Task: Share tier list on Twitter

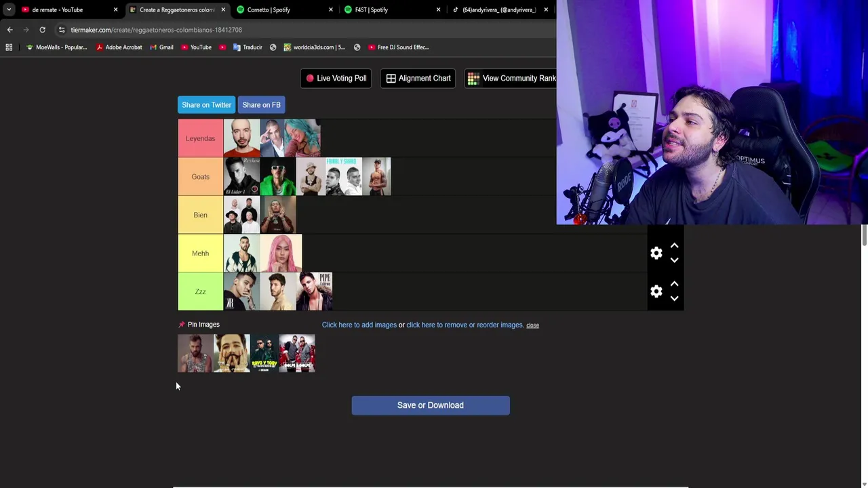Action: (x=206, y=105)
